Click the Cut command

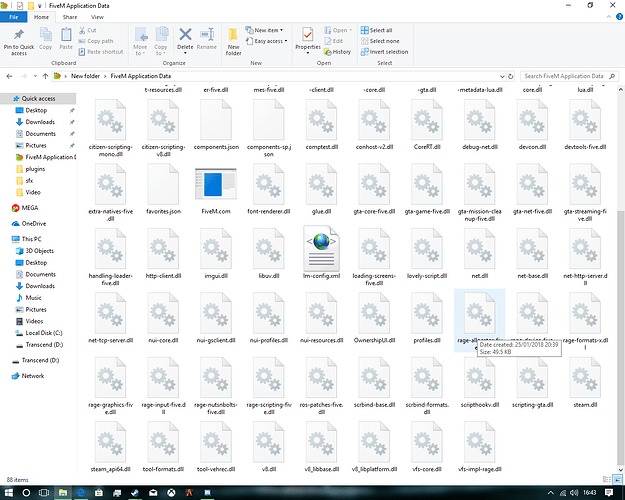coord(88,30)
